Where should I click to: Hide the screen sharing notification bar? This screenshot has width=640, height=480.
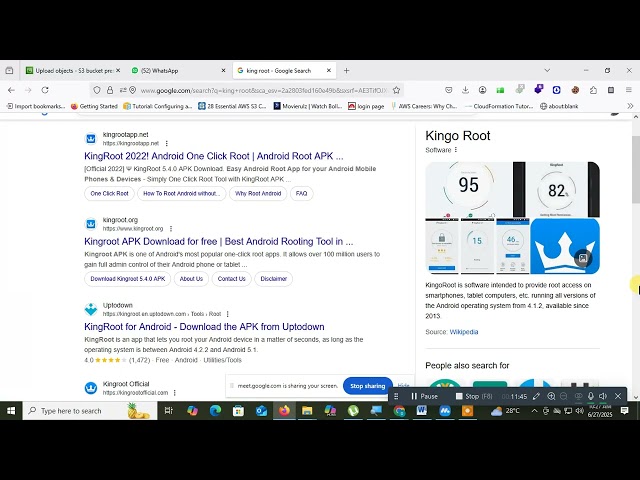pos(403,386)
